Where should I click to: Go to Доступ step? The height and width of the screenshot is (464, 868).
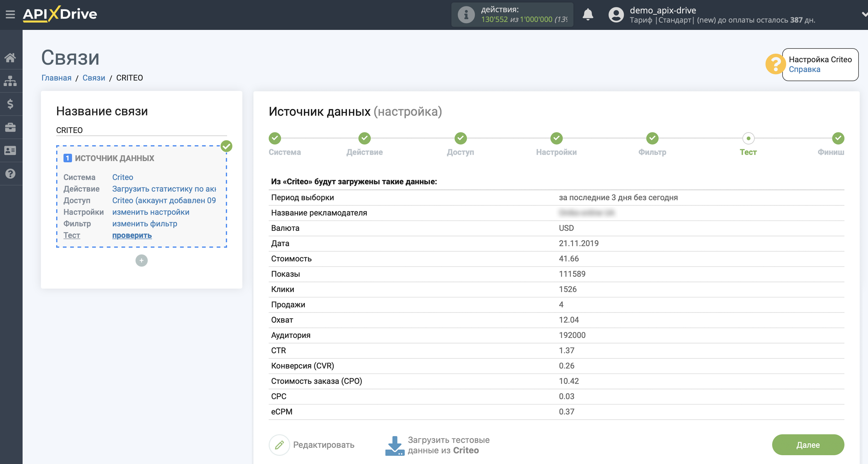(460, 138)
